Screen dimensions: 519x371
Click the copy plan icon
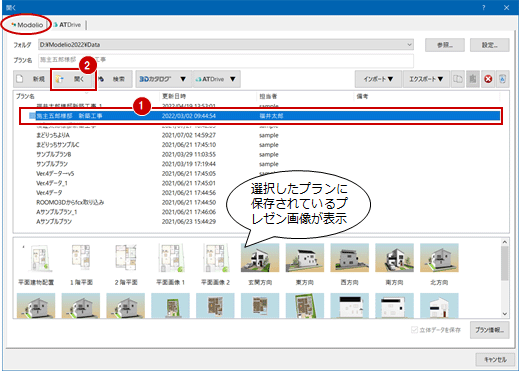click(458, 79)
